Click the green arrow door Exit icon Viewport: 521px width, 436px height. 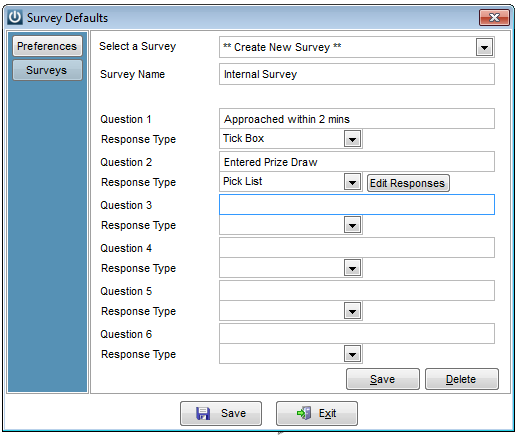pos(304,413)
